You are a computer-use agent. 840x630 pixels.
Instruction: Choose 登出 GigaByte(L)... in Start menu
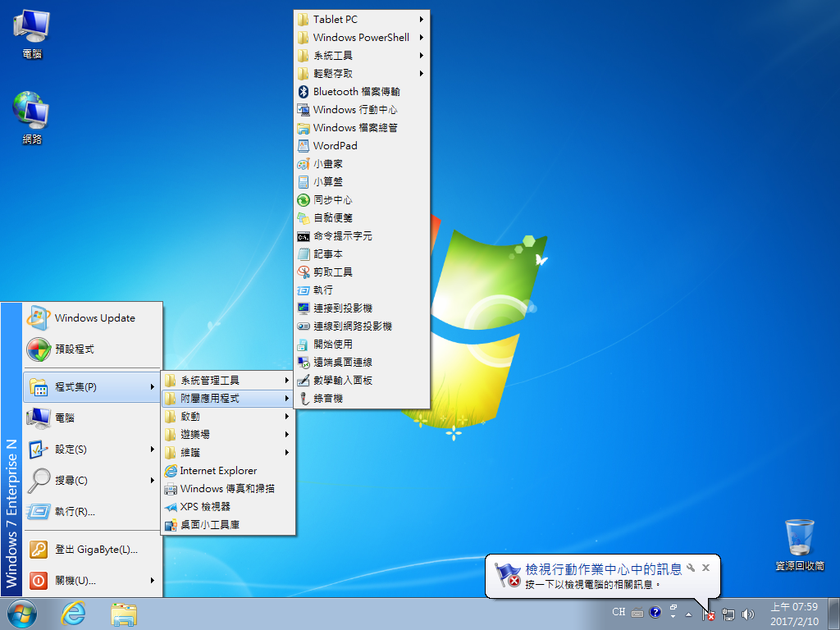pyautogui.click(x=92, y=550)
